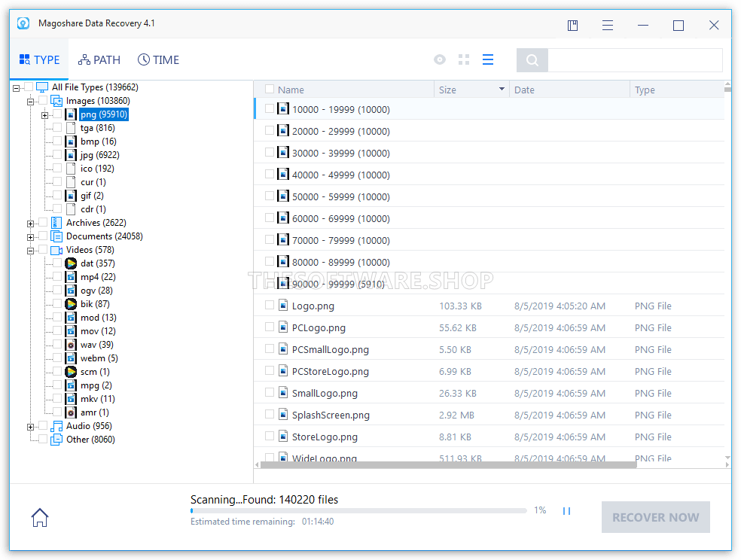The width and height of the screenshot is (741, 560).
Task: Click the tga file type icon
Action: click(x=71, y=128)
